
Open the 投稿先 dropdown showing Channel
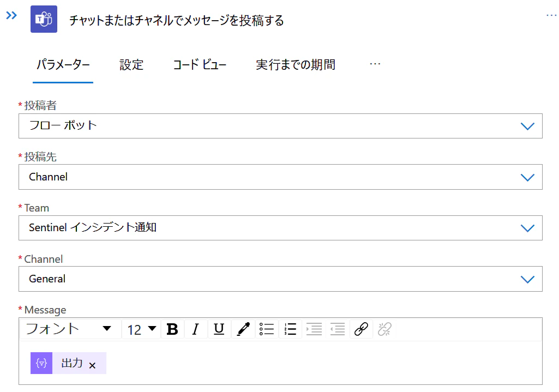280,177
